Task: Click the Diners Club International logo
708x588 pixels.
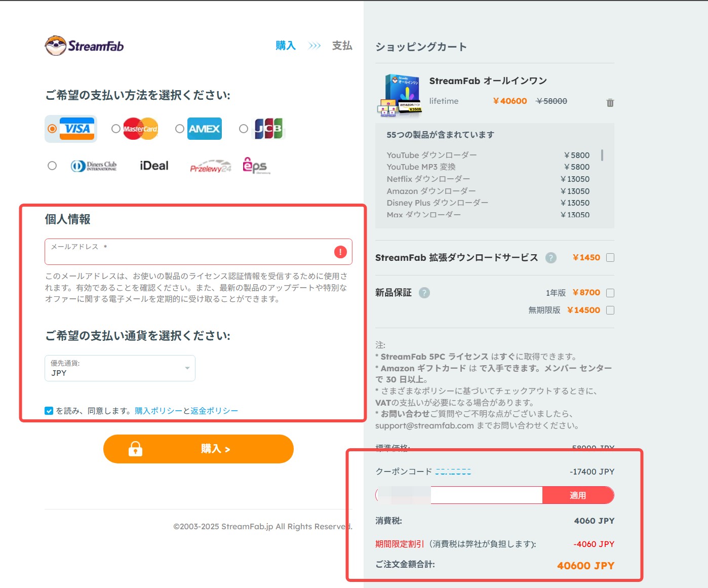Action: point(94,166)
